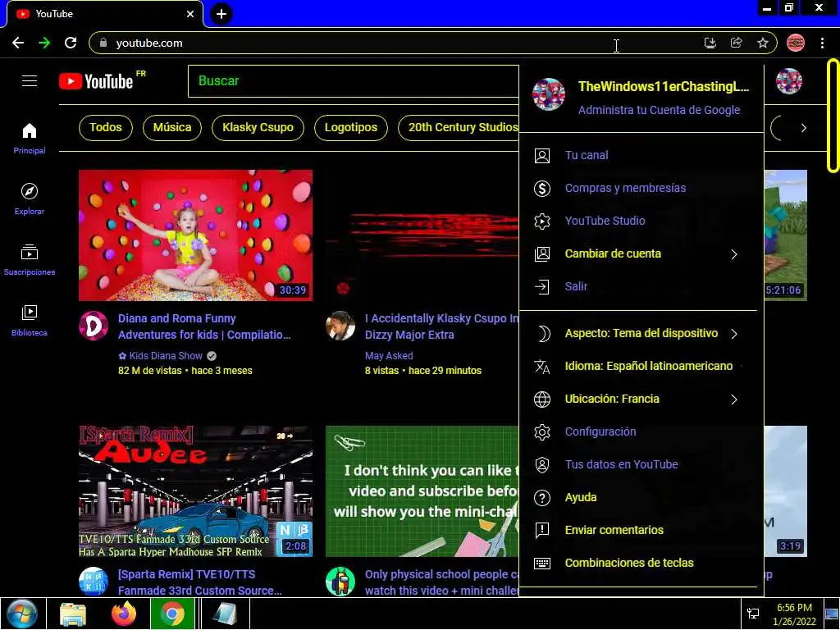Select the Música filter chip
This screenshot has width=840, height=630.
(x=172, y=128)
